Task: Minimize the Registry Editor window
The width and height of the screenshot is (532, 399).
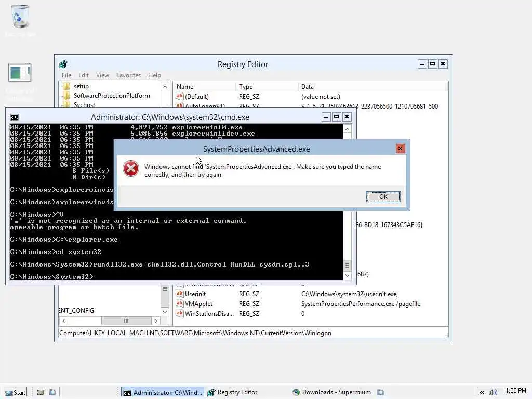Action: 422,64
